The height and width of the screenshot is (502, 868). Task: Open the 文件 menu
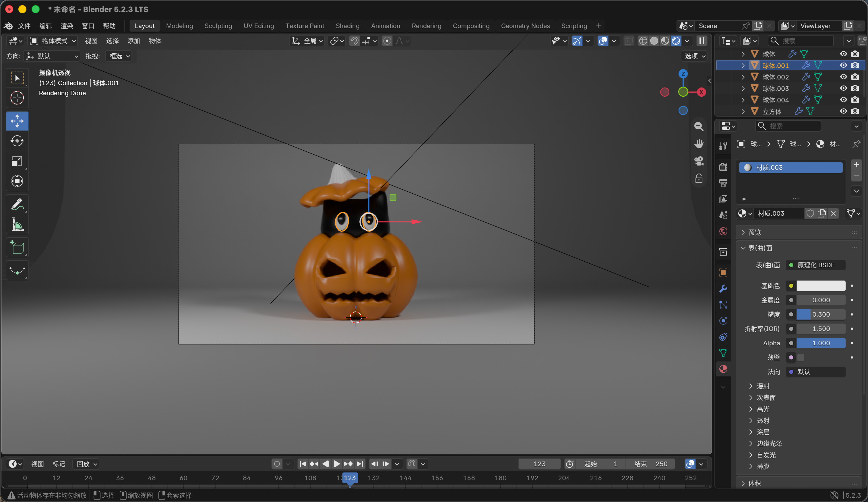pos(24,26)
